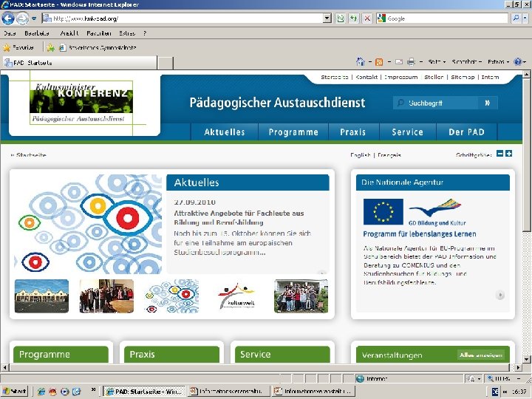
Task: Click the green Refresh page icon
Action: coord(353,18)
